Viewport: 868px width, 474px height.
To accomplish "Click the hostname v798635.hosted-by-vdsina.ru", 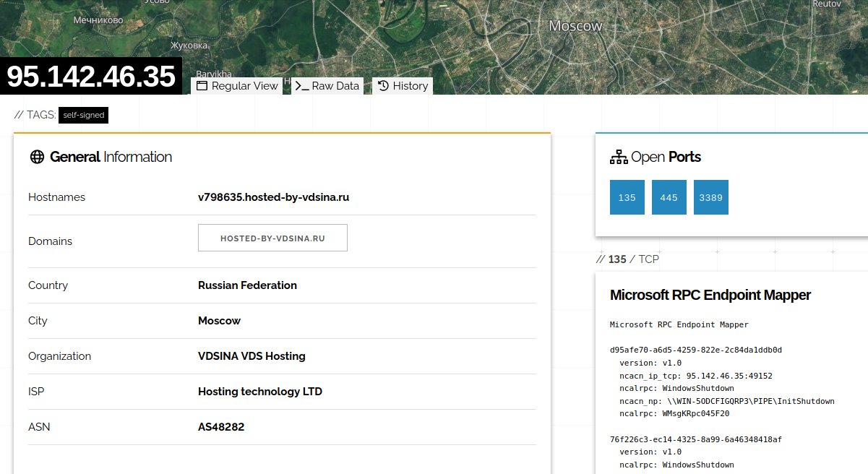I will pos(273,197).
